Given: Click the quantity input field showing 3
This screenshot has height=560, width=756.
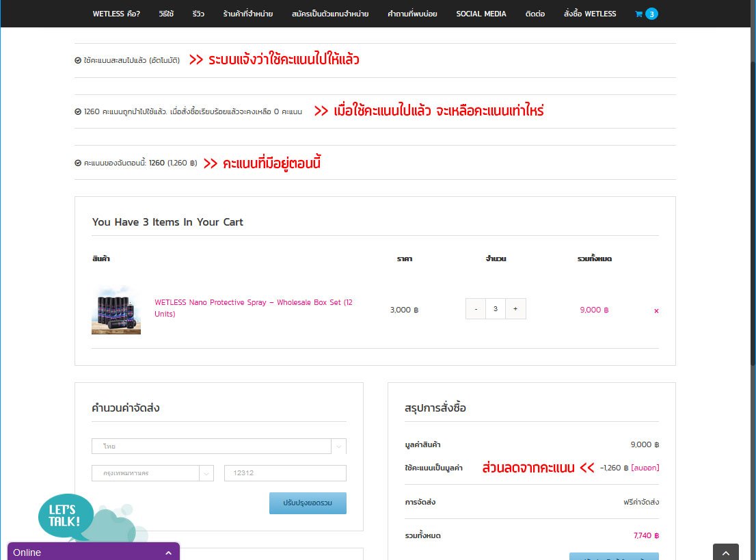Looking at the screenshot, I should (x=496, y=309).
